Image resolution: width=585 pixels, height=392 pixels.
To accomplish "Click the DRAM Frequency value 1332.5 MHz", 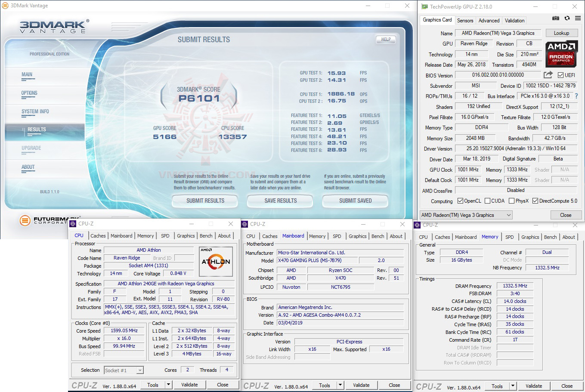I will pyautogui.click(x=515, y=286).
